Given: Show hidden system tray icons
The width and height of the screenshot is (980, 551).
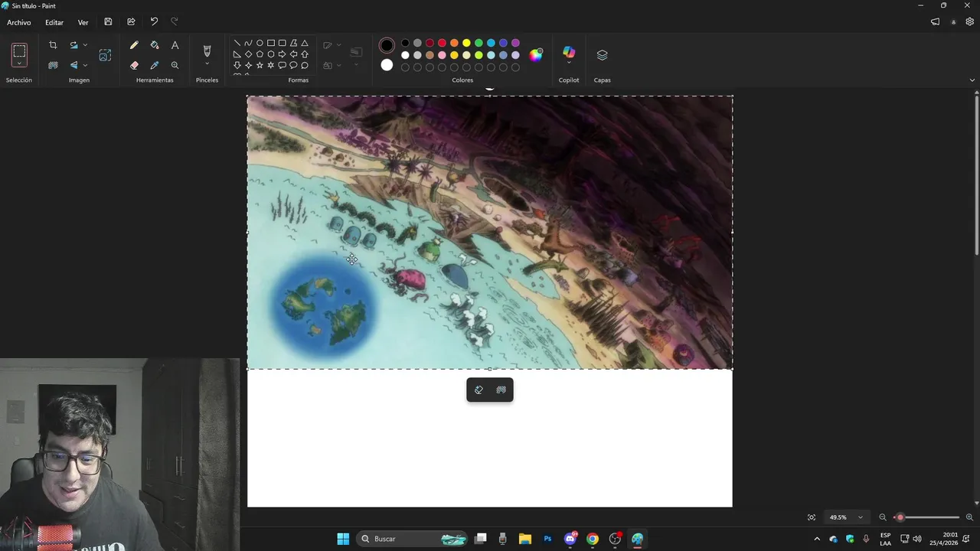Looking at the screenshot, I should tap(817, 539).
